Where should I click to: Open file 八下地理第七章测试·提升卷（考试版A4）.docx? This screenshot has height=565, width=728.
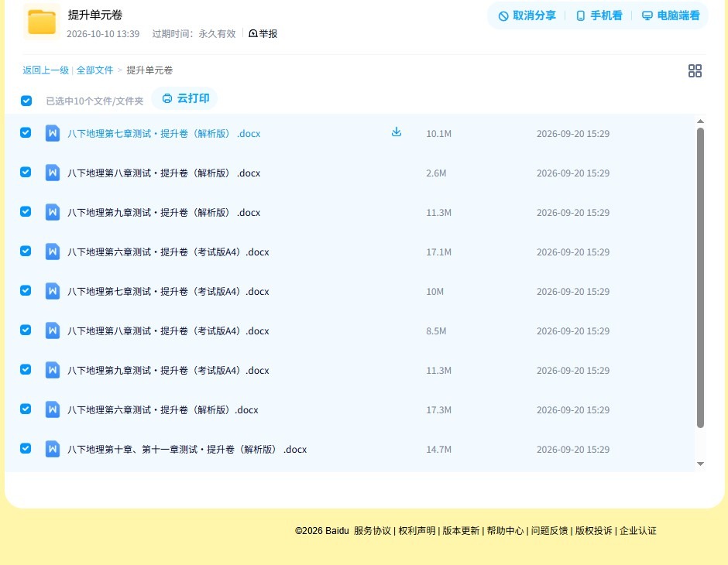[168, 291]
